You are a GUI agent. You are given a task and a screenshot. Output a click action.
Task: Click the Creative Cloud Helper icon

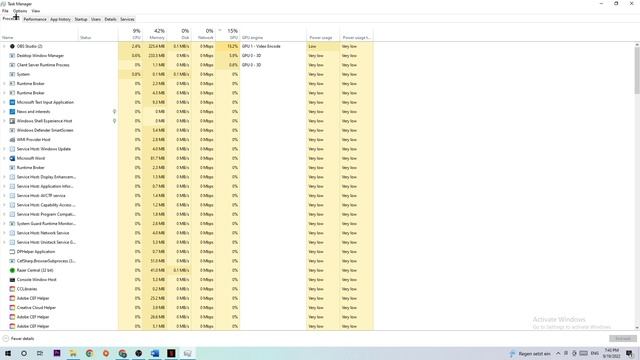[12, 308]
